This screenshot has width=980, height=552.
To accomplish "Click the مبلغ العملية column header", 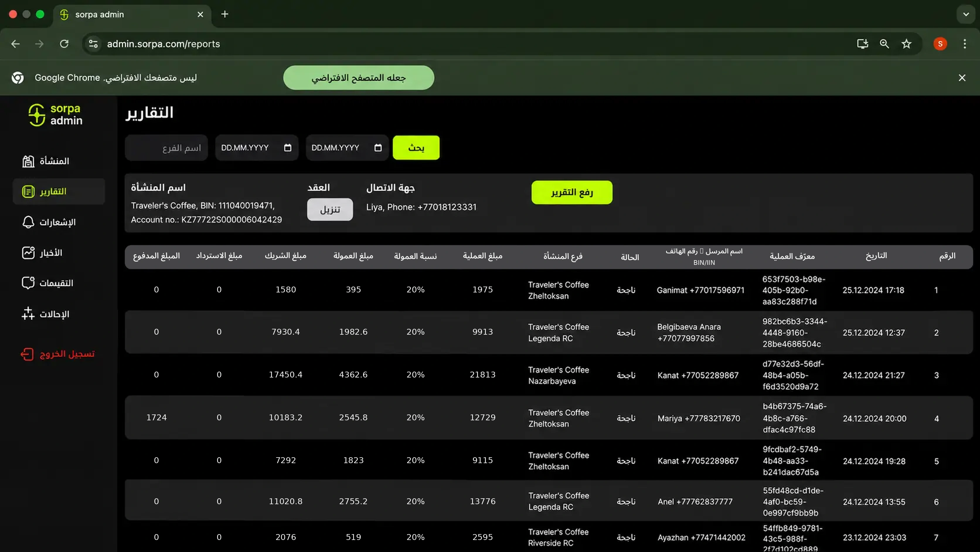I will [x=482, y=256].
